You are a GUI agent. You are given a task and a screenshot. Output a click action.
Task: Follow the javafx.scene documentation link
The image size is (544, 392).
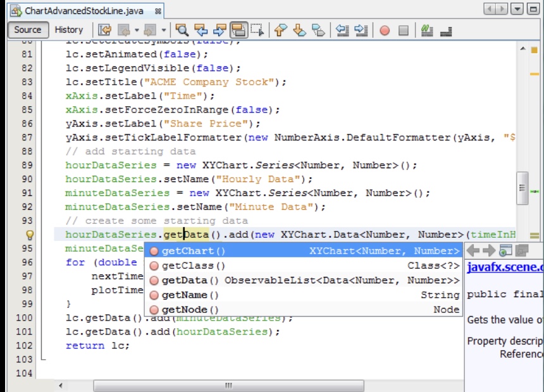coord(500,267)
